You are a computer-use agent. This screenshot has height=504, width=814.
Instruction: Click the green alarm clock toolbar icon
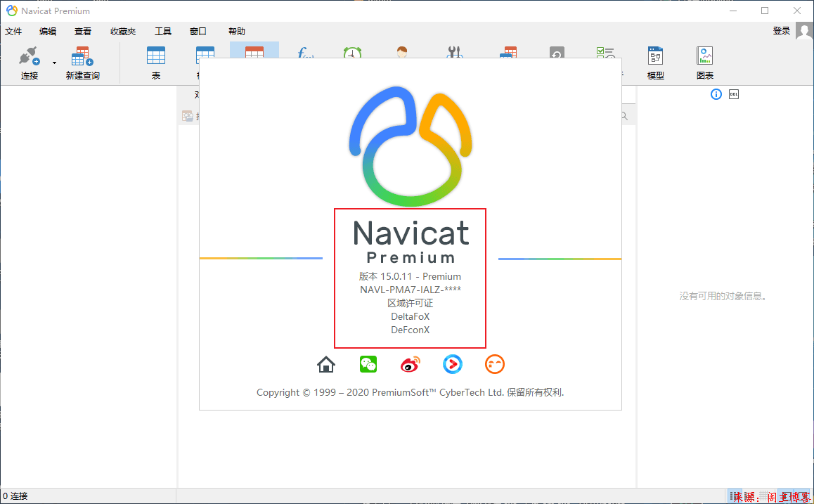tap(352, 53)
